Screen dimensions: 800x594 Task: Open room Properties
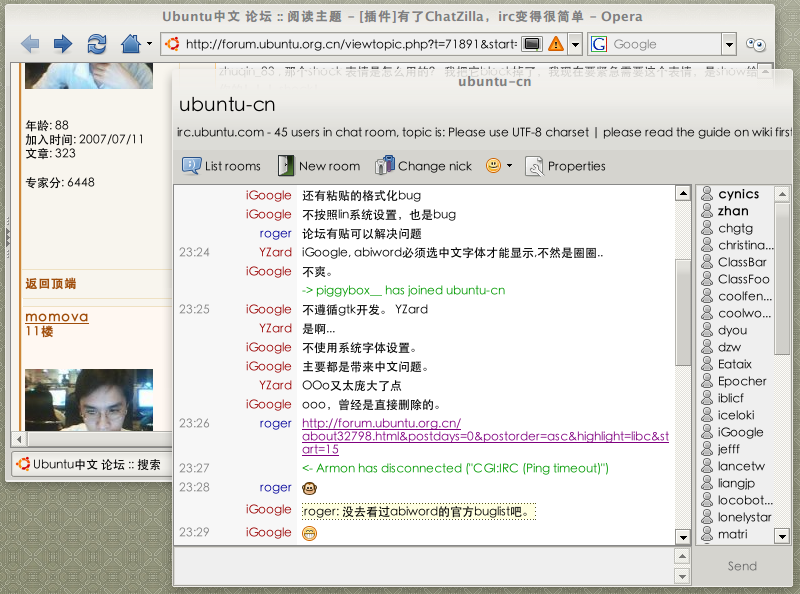(x=565, y=166)
